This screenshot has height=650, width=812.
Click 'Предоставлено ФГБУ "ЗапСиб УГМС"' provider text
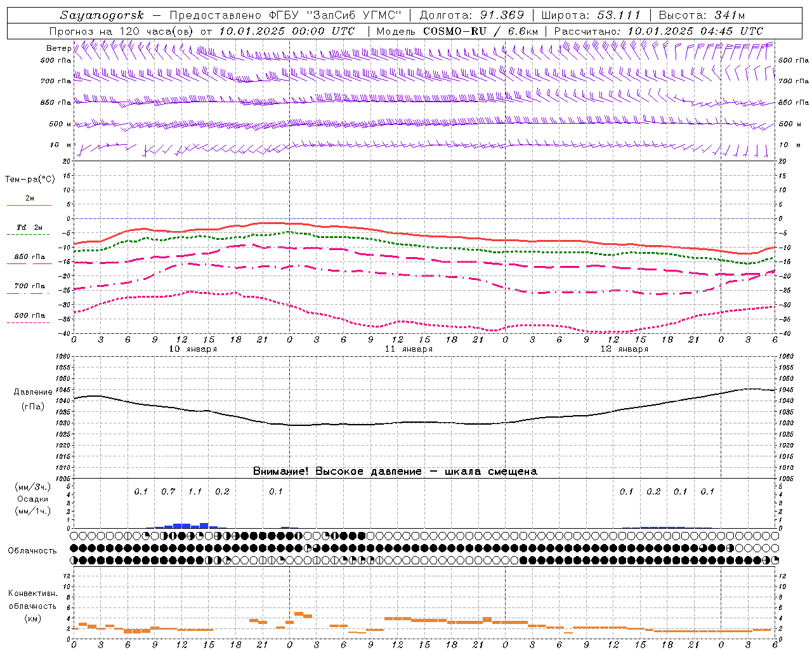coord(285,15)
